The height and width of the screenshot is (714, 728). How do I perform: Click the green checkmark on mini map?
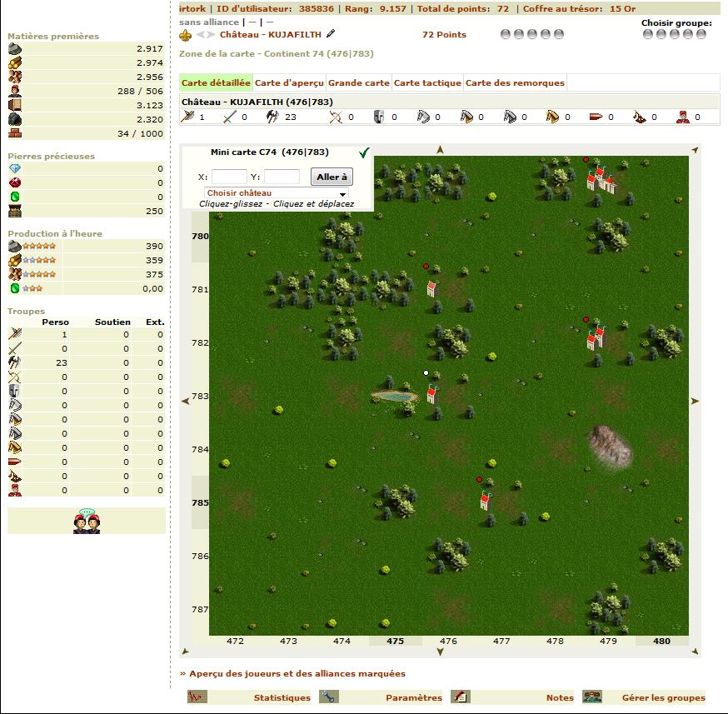[364, 152]
